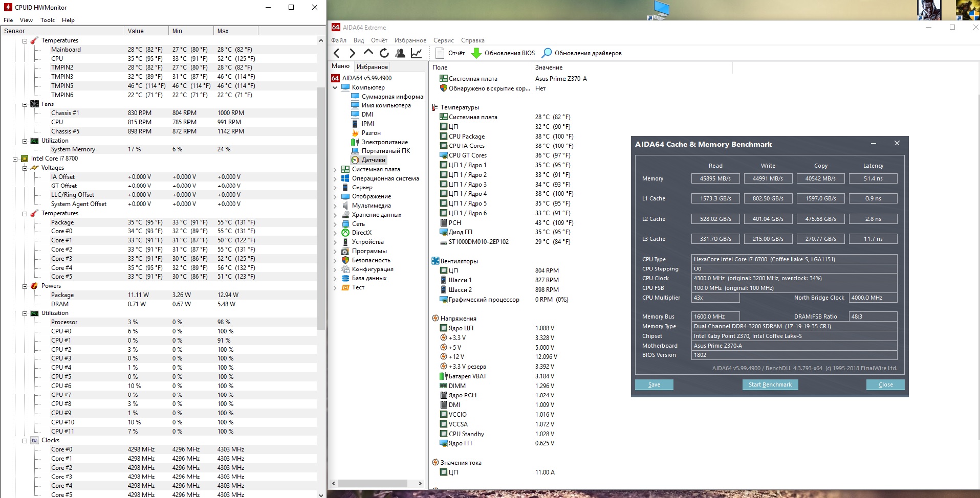Click Close button in benchmark dialog
This screenshot has height=498, width=980.
885,385
